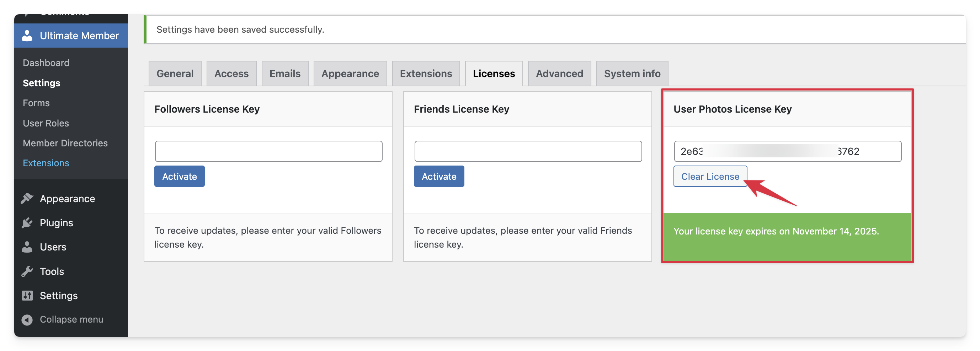Clear the User Photos license

click(x=710, y=177)
